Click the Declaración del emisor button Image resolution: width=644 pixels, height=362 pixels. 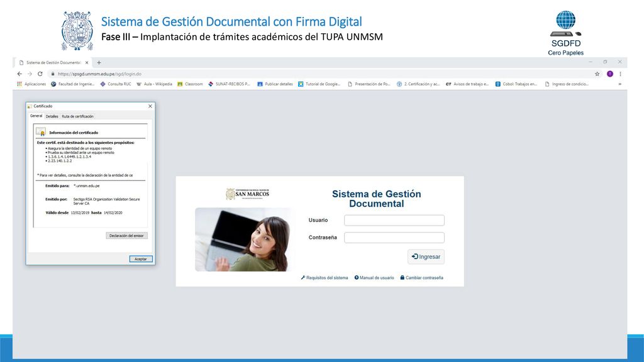click(x=126, y=236)
